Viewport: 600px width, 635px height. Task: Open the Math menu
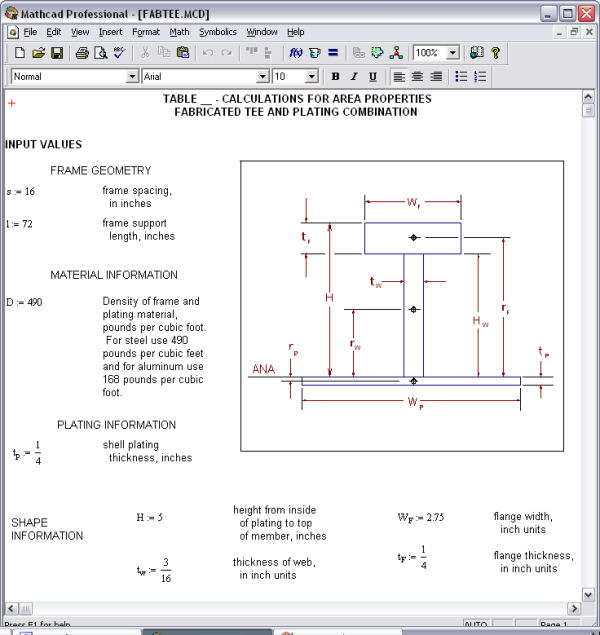179,32
